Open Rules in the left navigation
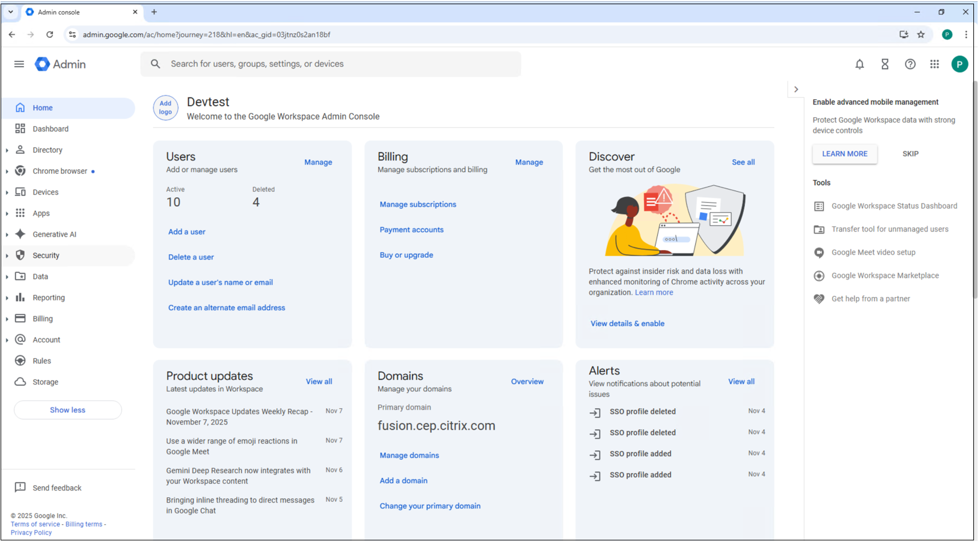Viewport: 980px width, 544px height. pyautogui.click(x=41, y=361)
